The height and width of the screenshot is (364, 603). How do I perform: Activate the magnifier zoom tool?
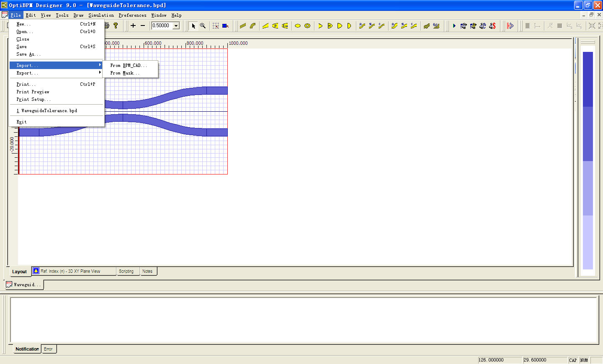[203, 26]
